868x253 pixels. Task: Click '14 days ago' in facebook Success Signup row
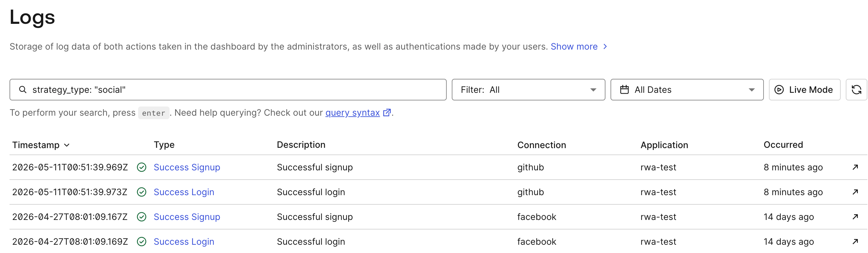pos(789,217)
